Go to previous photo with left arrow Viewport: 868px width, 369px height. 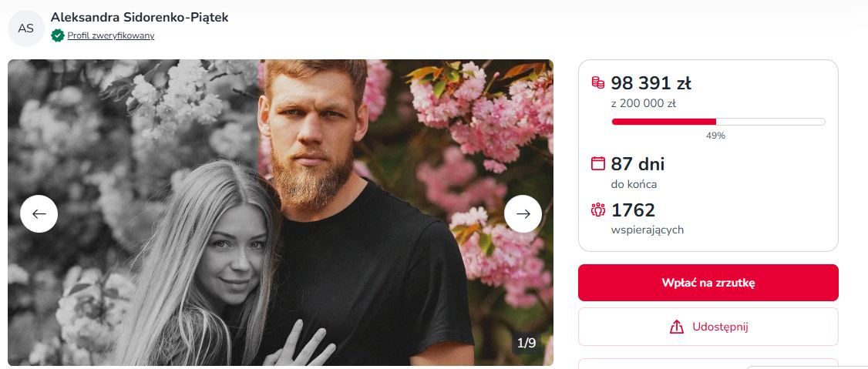[x=39, y=213]
